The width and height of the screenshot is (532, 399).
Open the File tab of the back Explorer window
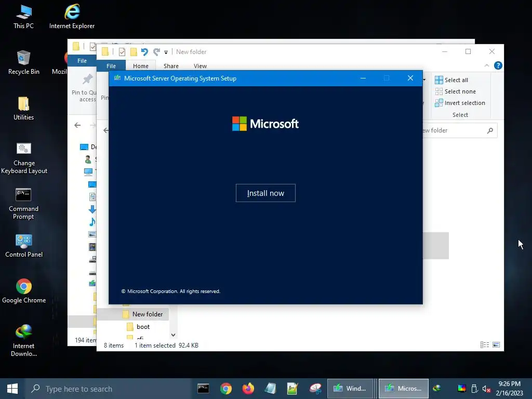pos(82,61)
